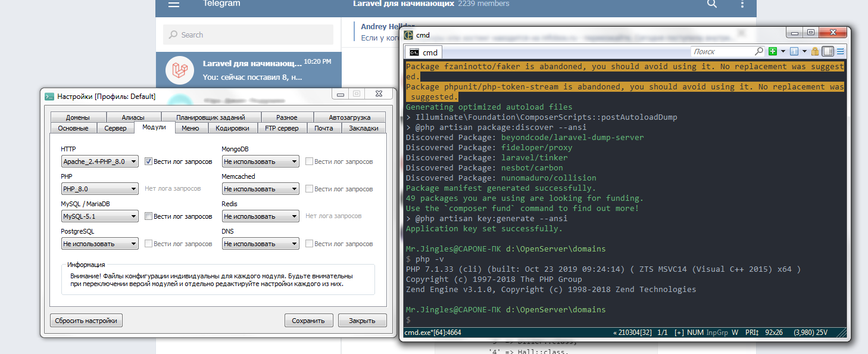Open the new console dropdown arrow
The height and width of the screenshot is (354, 868).
click(x=783, y=52)
